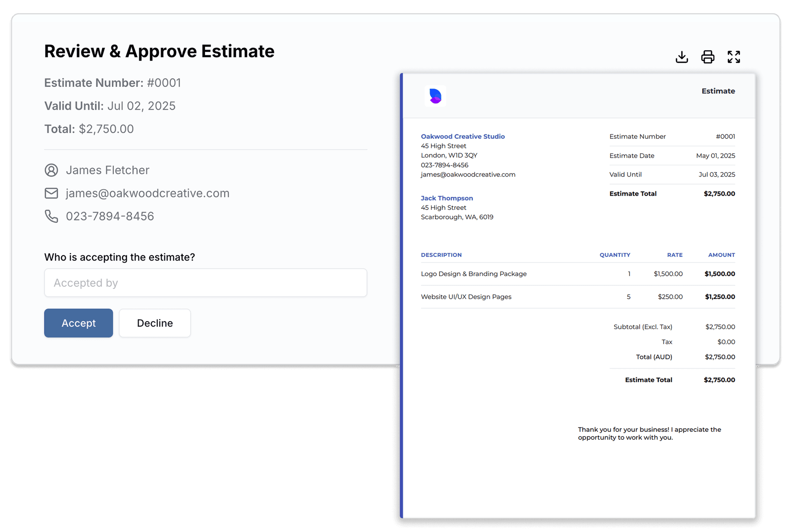Decline the estimate
The width and height of the screenshot is (798, 532).
pyautogui.click(x=155, y=323)
